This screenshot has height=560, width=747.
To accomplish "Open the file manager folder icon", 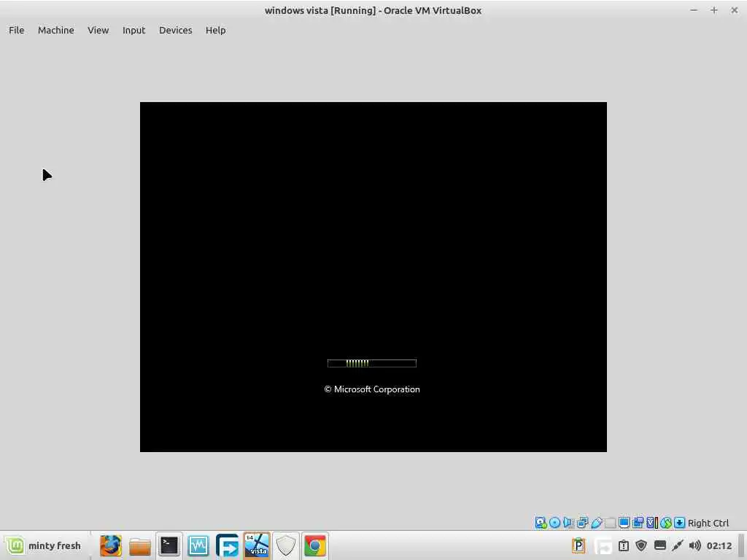I will (139, 546).
